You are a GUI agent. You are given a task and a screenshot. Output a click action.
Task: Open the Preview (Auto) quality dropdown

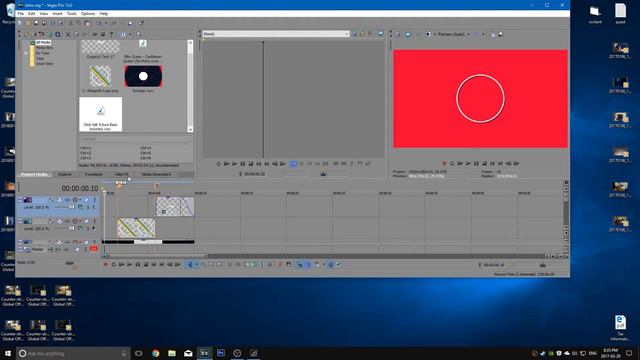point(454,35)
